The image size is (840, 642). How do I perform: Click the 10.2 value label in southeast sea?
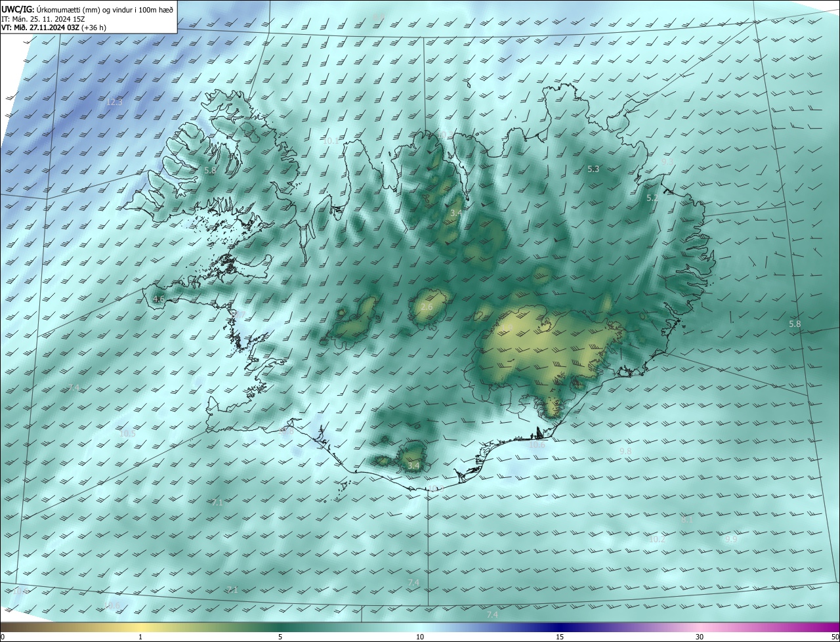click(x=657, y=540)
